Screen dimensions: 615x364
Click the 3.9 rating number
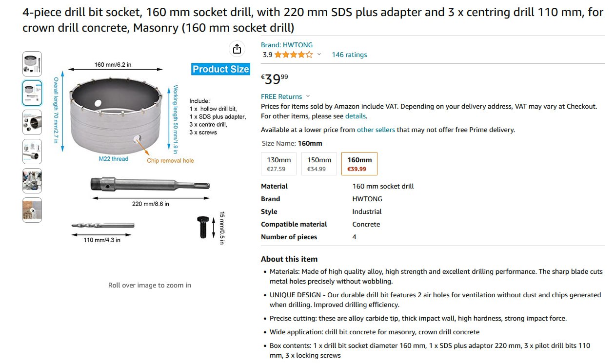pyautogui.click(x=267, y=55)
